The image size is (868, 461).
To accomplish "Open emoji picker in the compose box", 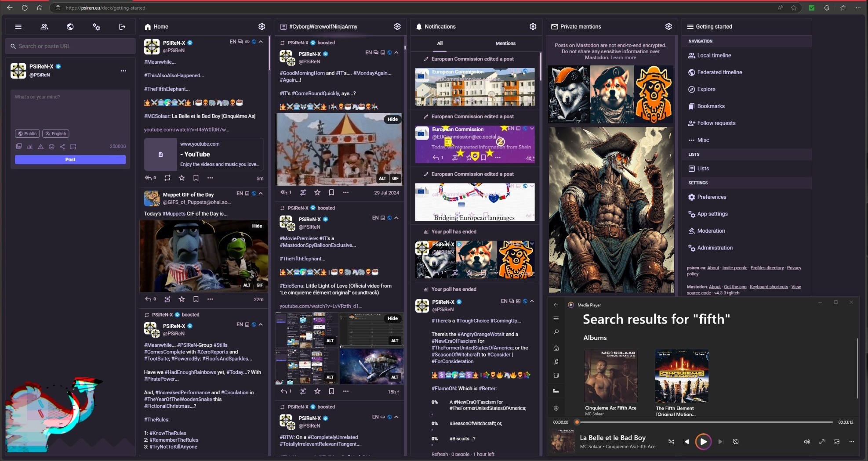I will point(51,147).
